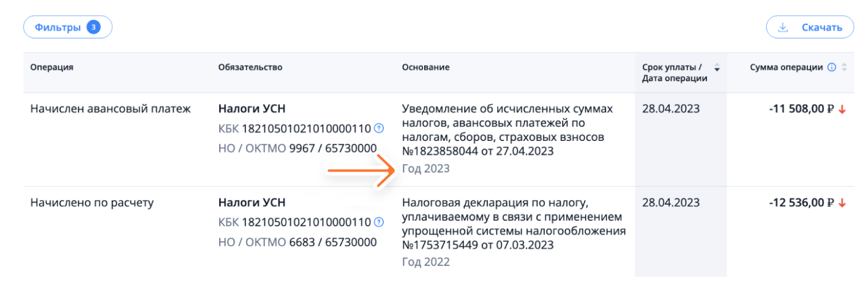Screen dimensions: 868x283
Task: Click the filter count badge showing 3
Action: click(x=94, y=28)
